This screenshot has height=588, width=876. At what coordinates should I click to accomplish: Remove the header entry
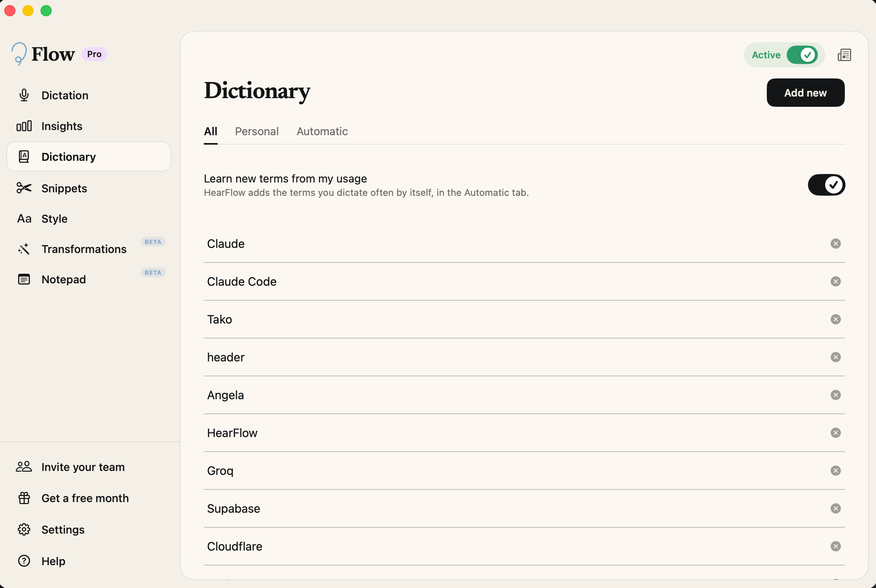tap(836, 357)
